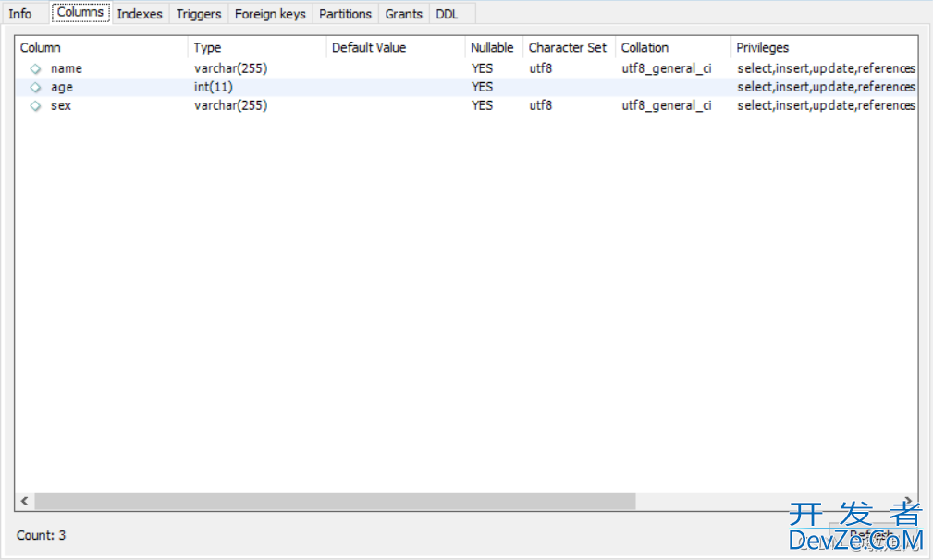The width and height of the screenshot is (933, 560).
Task: Click utf8_general_ci collation in sex row
Action: pyautogui.click(x=667, y=106)
